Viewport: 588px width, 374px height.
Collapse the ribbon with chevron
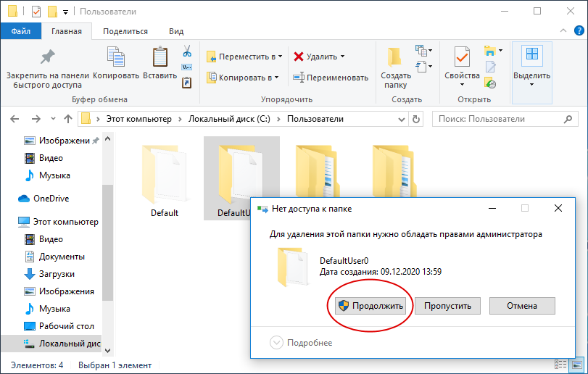click(x=563, y=30)
